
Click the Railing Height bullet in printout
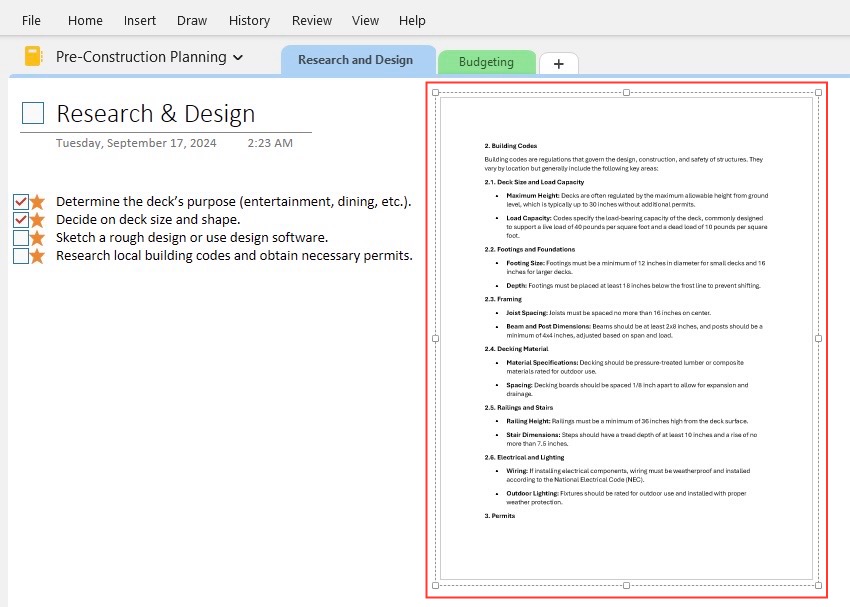[x=627, y=421]
